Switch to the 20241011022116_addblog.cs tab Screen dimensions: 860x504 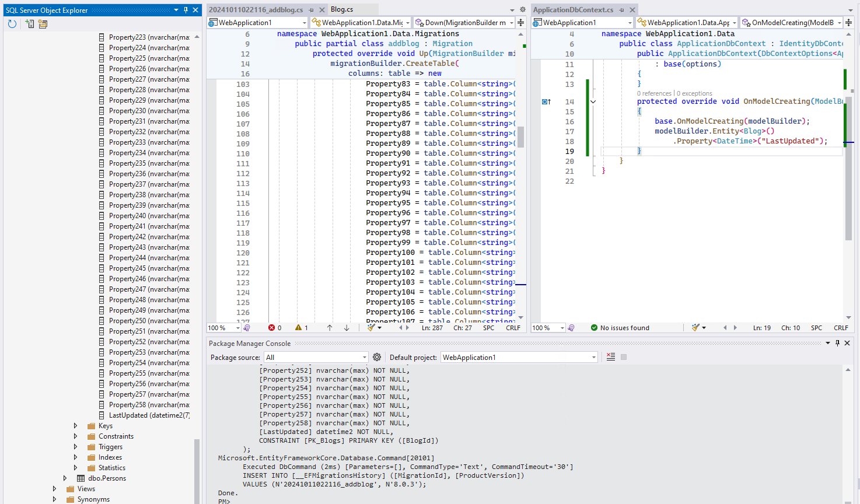(x=256, y=10)
